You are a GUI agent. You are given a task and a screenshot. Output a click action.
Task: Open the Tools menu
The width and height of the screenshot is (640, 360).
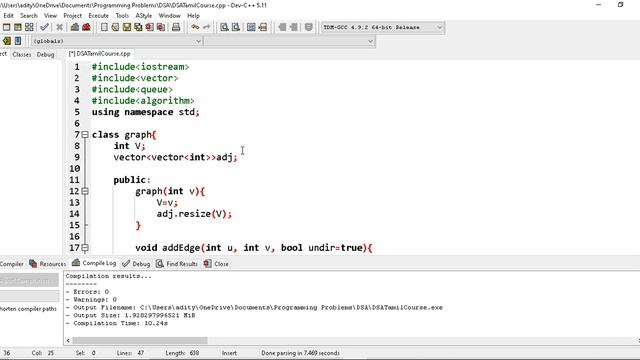click(x=122, y=16)
